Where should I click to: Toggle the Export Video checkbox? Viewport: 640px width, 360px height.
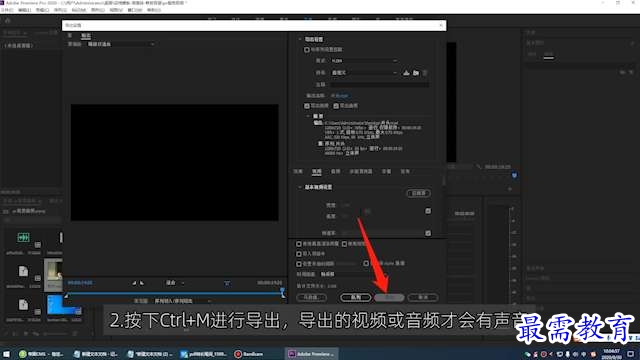pos(307,106)
